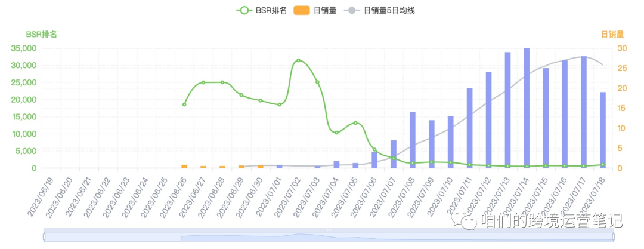Click the gray 5日均线 legend icon

tap(352, 10)
